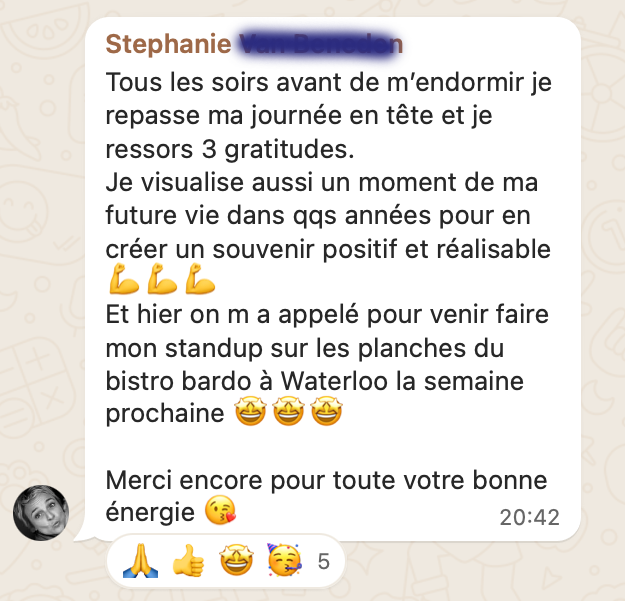The height and width of the screenshot is (601, 625).
Task: Click the thumbs up reaction emoji
Action: pos(188,561)
